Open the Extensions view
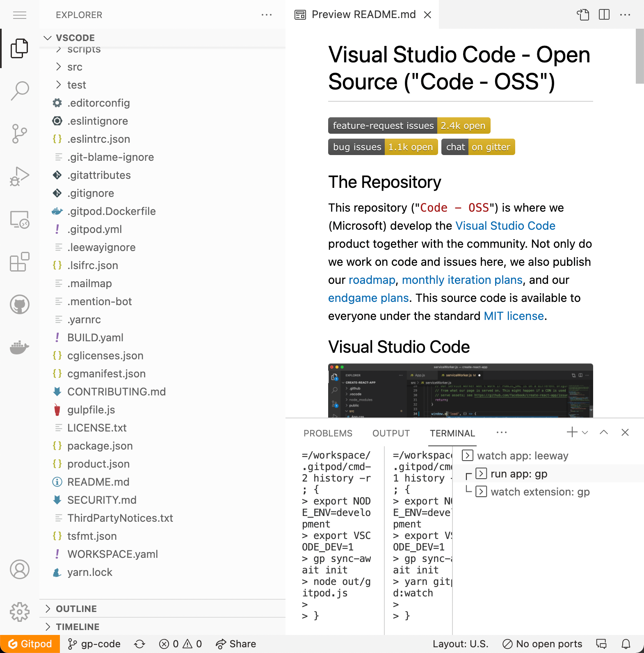 click(x=20, y=262)
